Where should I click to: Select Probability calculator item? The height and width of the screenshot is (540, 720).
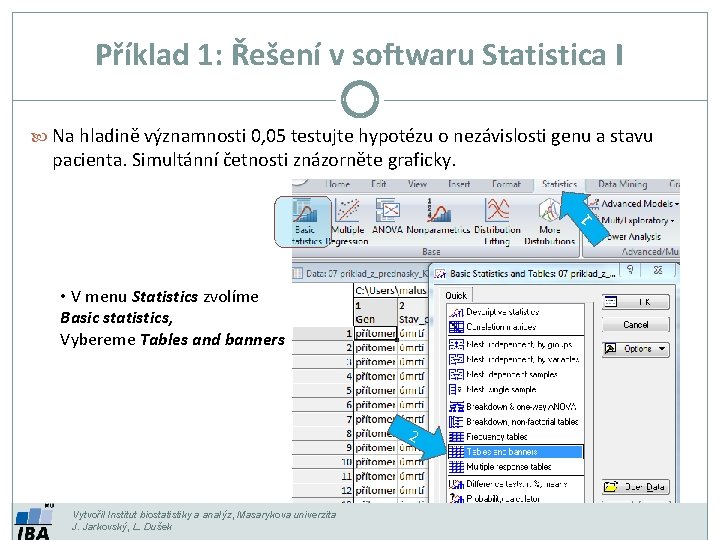(515, 498)
